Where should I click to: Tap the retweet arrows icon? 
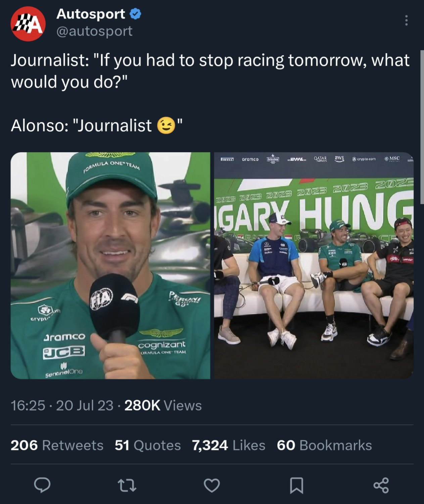[x=127, y=486]
